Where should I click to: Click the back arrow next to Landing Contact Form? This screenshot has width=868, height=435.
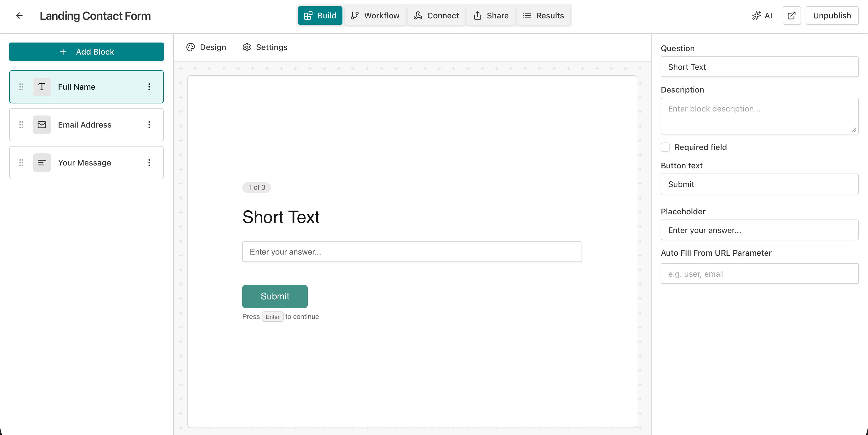[19, 16]
